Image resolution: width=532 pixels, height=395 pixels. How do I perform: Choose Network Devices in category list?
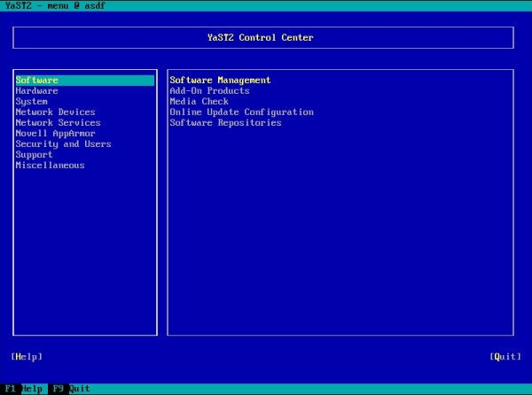point(55,112)
